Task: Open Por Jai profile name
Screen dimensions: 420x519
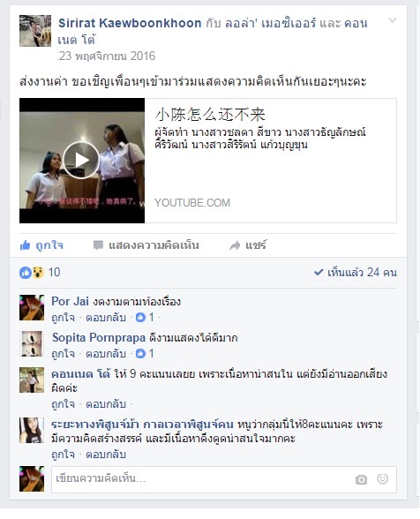Action: 71,301
